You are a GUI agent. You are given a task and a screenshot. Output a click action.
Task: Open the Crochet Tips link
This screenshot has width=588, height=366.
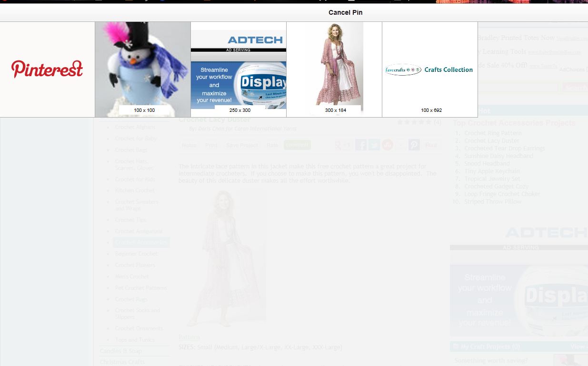[130, 220]
